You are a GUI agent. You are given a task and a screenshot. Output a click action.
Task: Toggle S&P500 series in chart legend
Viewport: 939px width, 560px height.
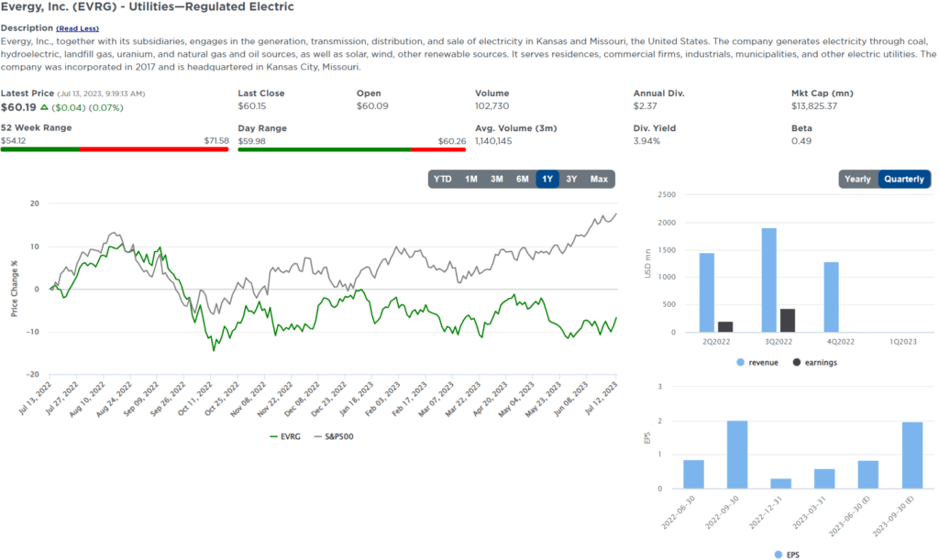tap(334, 437)
